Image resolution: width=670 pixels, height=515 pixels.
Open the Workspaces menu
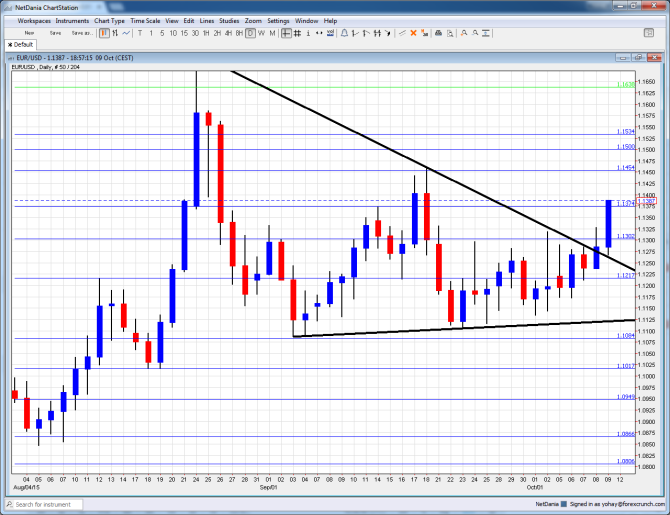(34, 21)
